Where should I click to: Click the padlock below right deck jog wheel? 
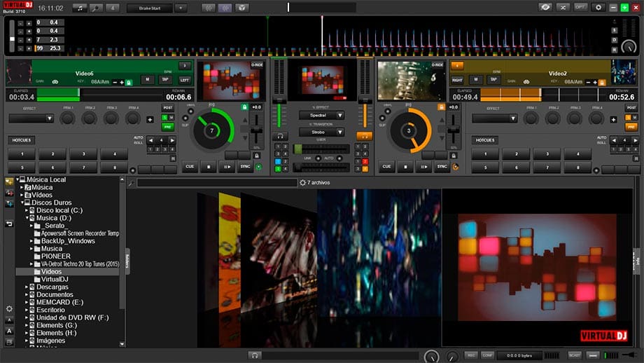[x=454, y=156]
